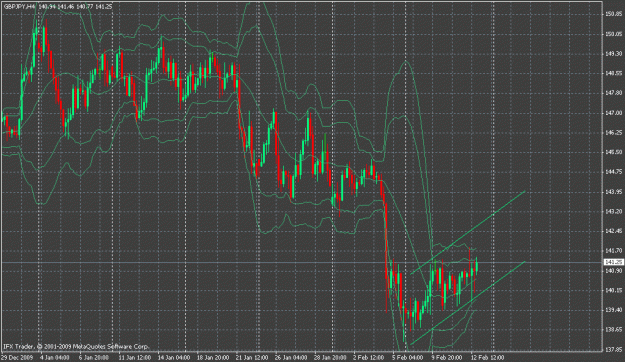The height and width of the screenshot is (362, 625).
Task: Click the 148.55 price axis label
Action: pos(613,74)
